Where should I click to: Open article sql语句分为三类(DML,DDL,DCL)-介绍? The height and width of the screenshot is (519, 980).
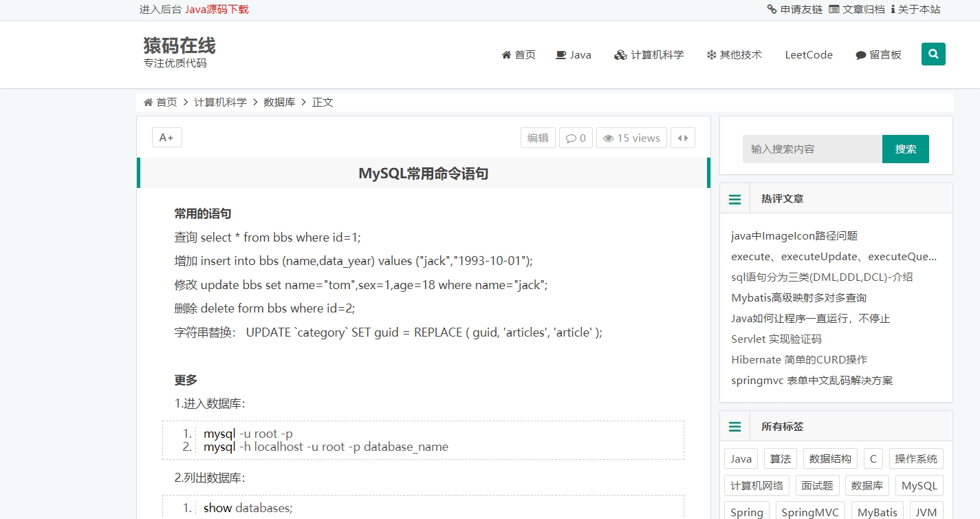pos(822,277)
